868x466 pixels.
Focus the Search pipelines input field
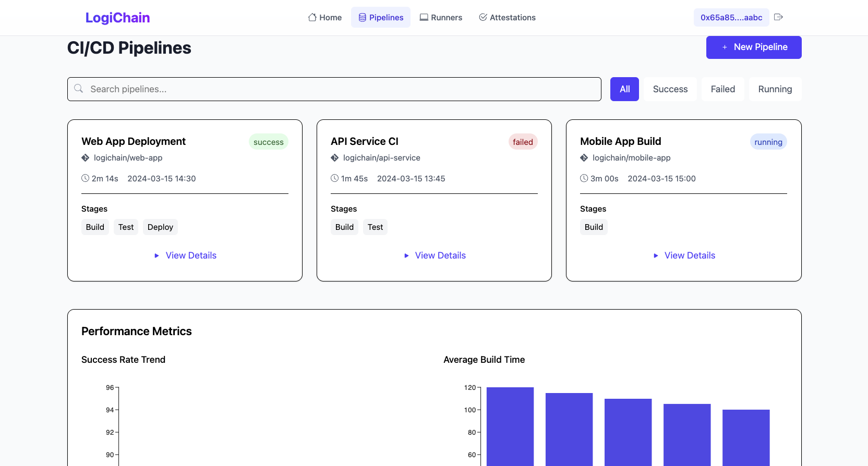pyautogui.click(x=339, y=89)
